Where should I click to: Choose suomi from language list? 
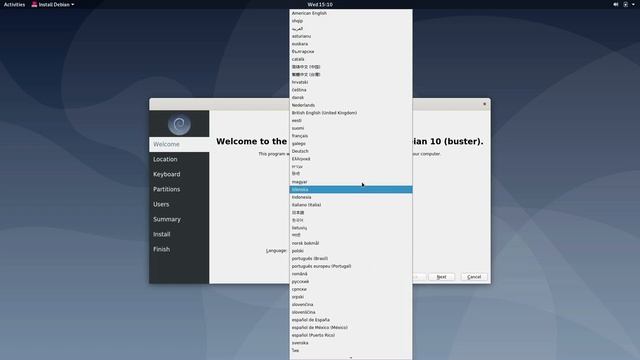click(351, 128)
